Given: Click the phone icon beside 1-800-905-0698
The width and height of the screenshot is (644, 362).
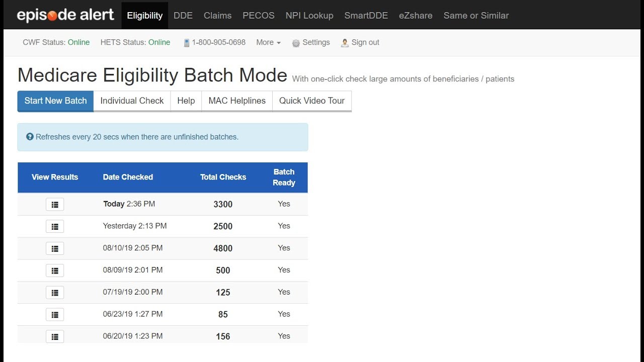Looking at the screenshot, I should [x=187, y=43].
